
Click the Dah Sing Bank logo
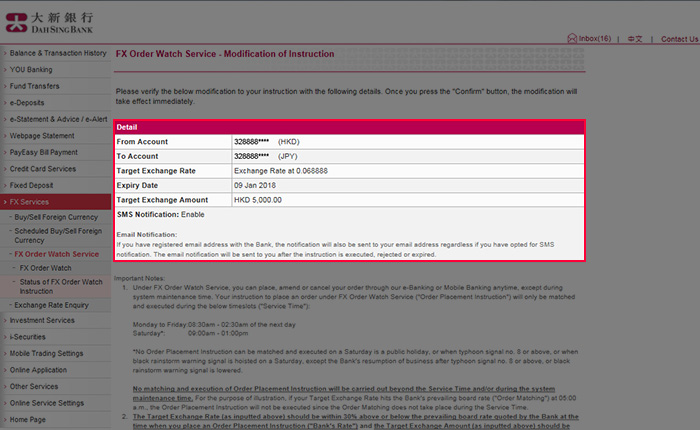pos(49,23)
